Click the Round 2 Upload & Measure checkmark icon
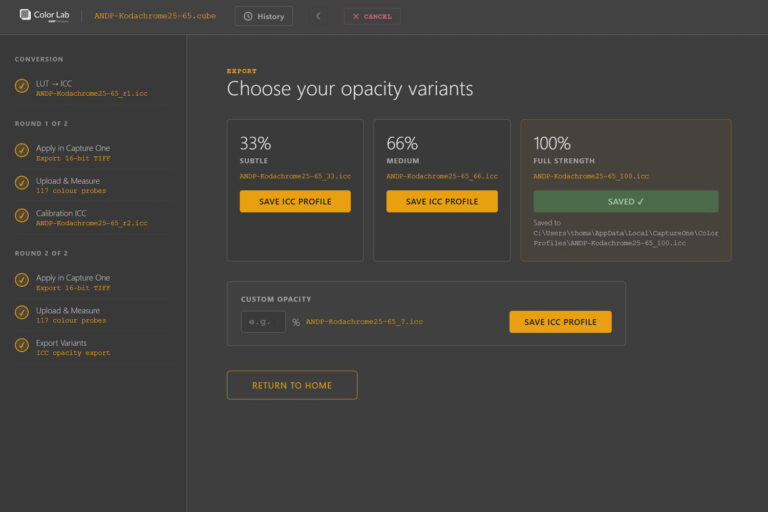Image resolution: width=768 pixels, height=512 pixels. [x=22, y=312]
